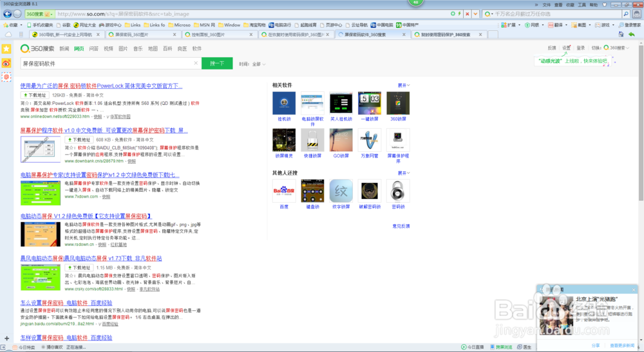Open the Weibo sidebar icon

point(6,63)
